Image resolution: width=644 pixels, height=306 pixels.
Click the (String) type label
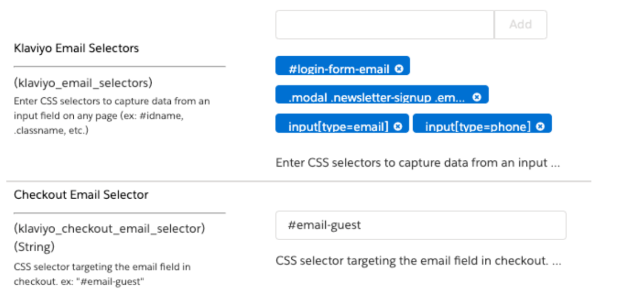[34, 247]
